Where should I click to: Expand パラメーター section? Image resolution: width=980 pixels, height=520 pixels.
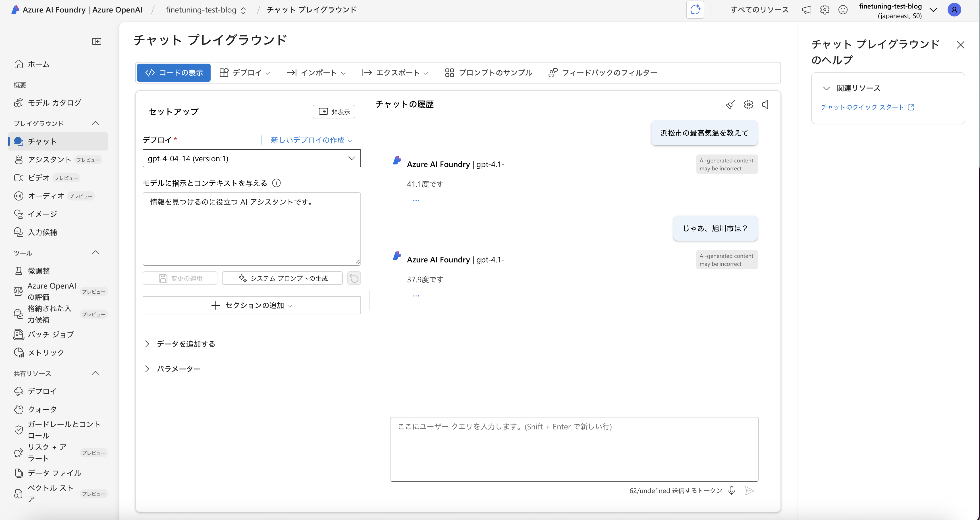point(173,369)
